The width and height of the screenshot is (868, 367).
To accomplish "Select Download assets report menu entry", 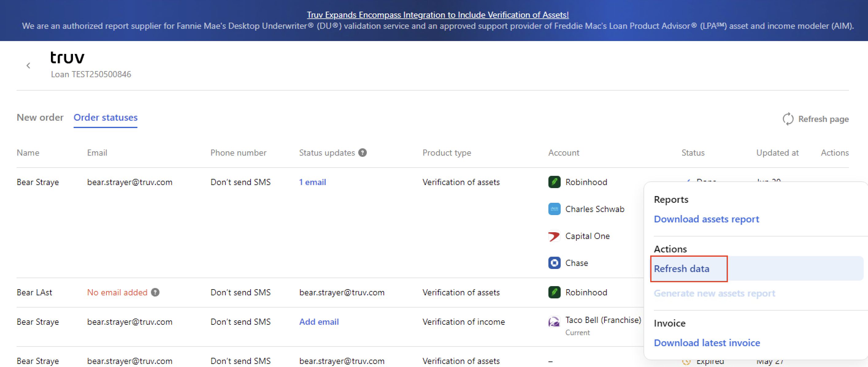I will [706, 219].
